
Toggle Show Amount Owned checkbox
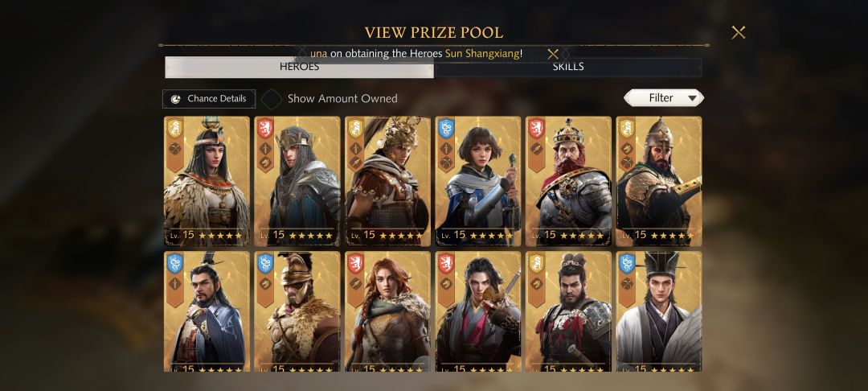click(272, 99)
